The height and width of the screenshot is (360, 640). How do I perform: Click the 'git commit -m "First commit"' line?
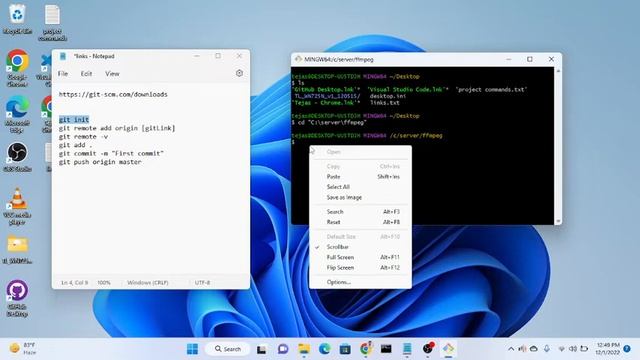pos(111,153)
